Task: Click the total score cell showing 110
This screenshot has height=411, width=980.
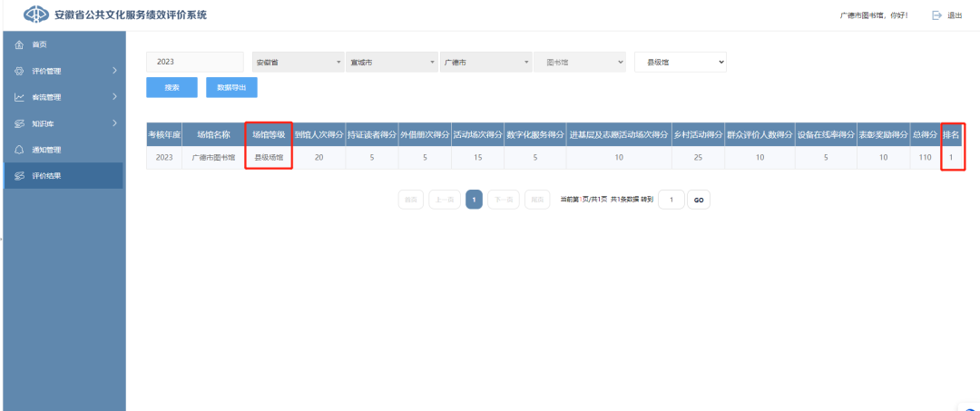Action: 925,158
